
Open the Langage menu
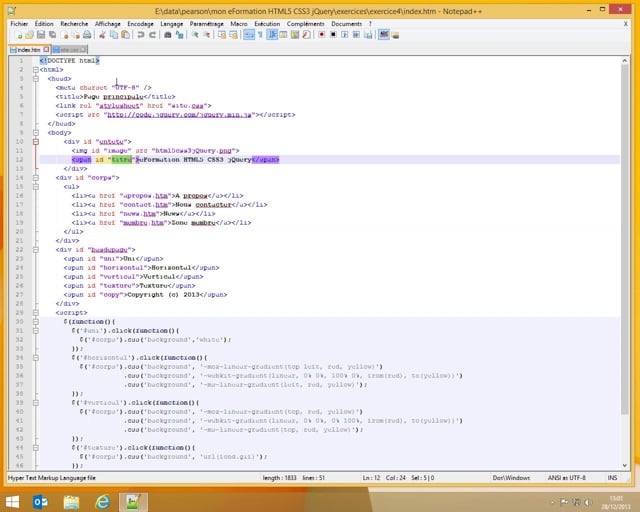[171, 24]
